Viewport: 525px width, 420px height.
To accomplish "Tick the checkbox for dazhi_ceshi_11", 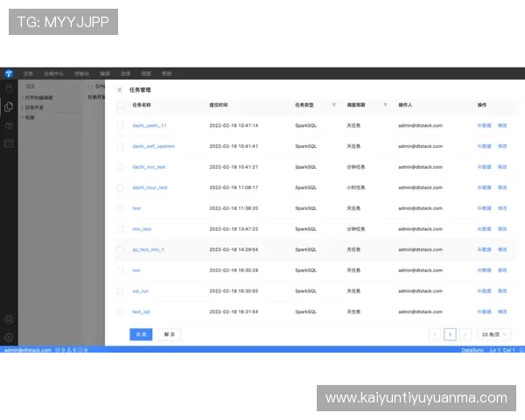I will coord(120,125).
